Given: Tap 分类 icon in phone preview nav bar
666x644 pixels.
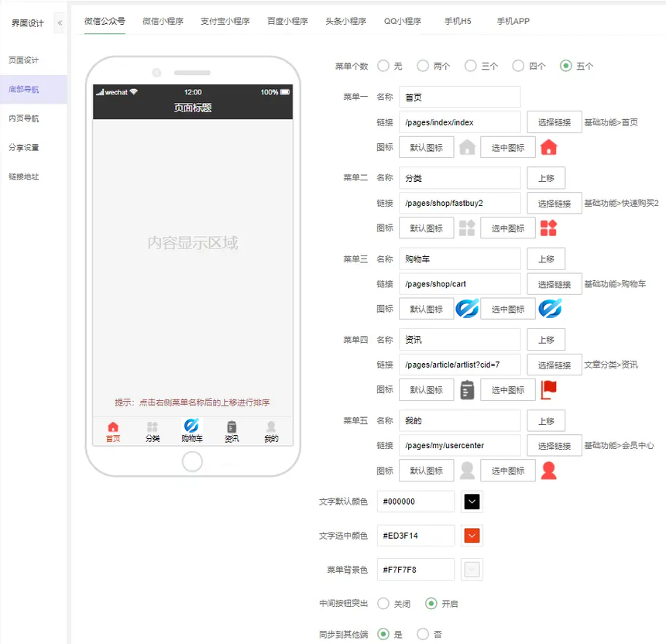Looking at the screenshot, I should click(153, 427).
